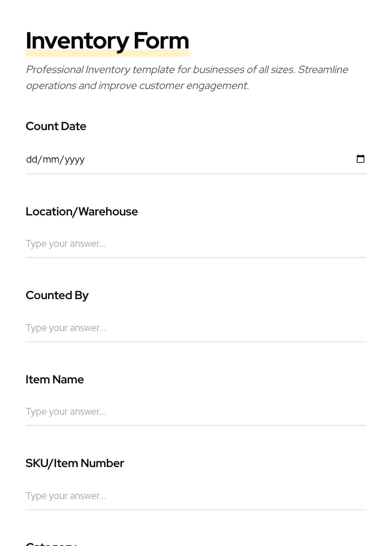Select the 'yyyy' year segment in Count Date
The width and height of the screenshot is (392, 546).
[75, 159]
